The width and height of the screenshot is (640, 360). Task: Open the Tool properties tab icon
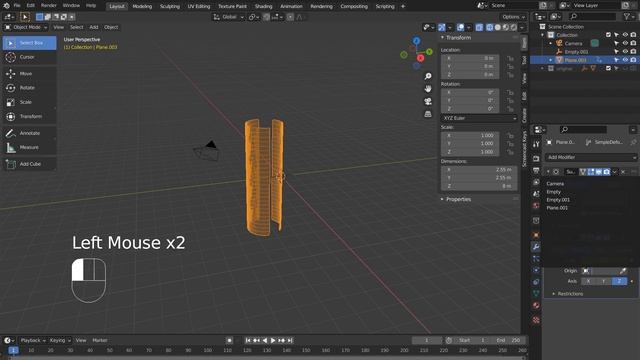(x=536, y=144)
